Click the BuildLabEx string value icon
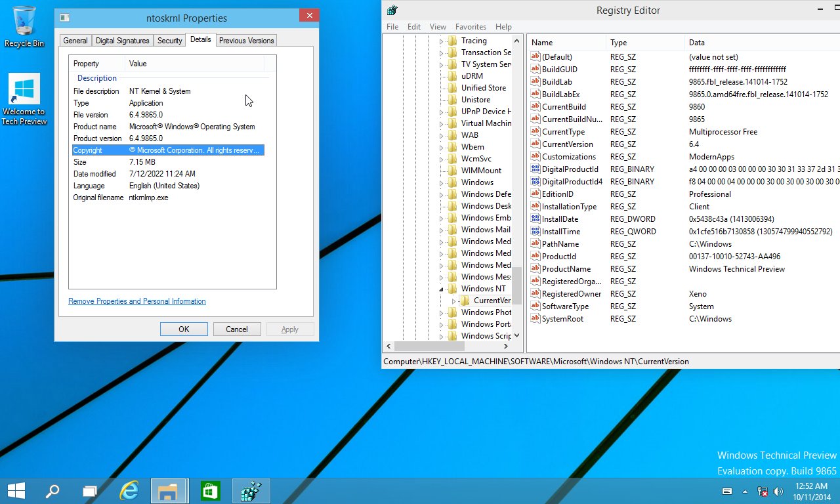 535,94
